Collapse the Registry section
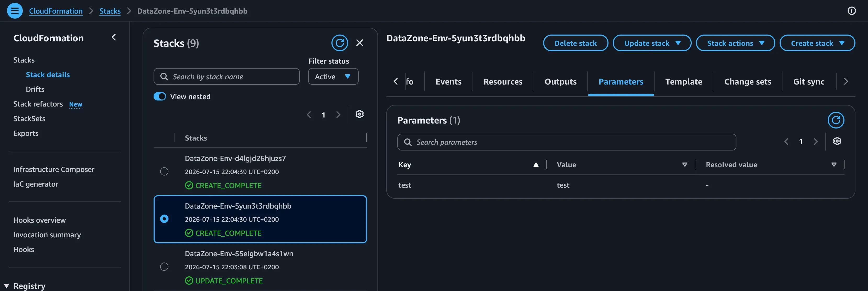This screenshot has width=868, height=291. click(x=6, y=286)
